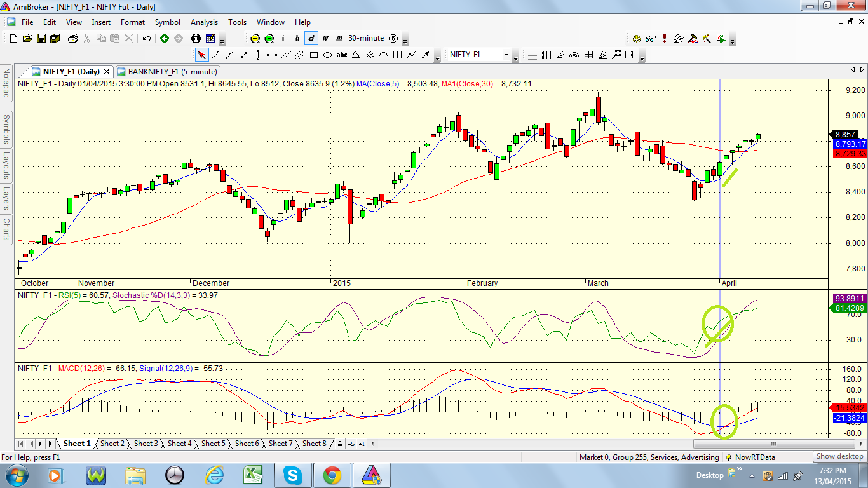
Task: Go back with the green arrow
Action: click(165, 38)
